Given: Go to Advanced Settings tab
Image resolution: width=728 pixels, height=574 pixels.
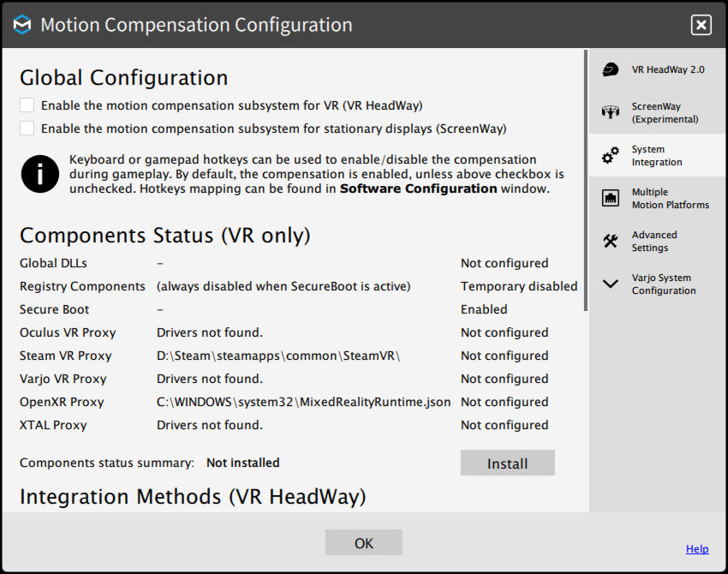Looking at the screenshot, I should pyautogui.click(x=658, y=241).
